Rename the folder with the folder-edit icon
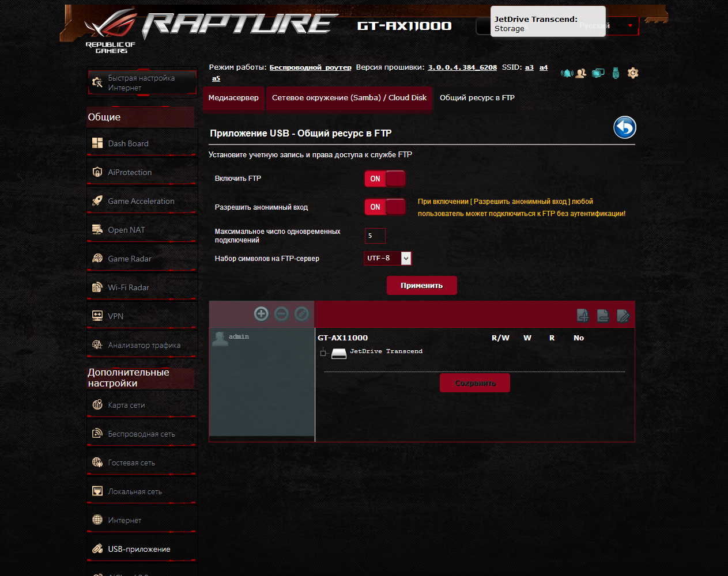Screen dimensions: 728x576 pyautogui.click(x=623, y=315)
